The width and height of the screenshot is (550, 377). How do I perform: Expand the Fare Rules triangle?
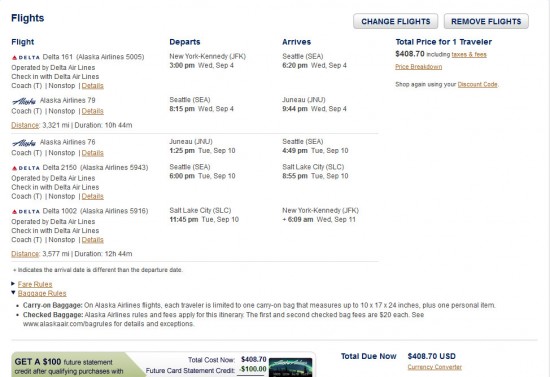point(13,283)
